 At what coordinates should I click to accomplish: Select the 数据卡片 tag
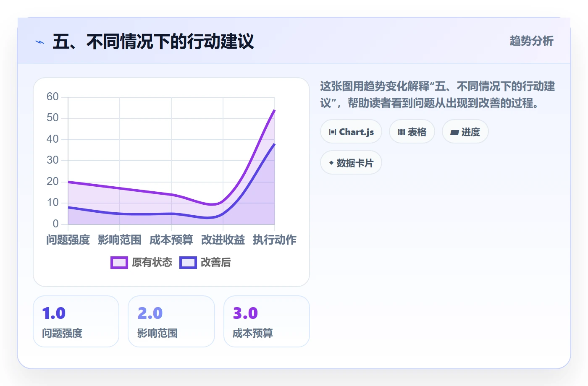(x=351, y=163)
